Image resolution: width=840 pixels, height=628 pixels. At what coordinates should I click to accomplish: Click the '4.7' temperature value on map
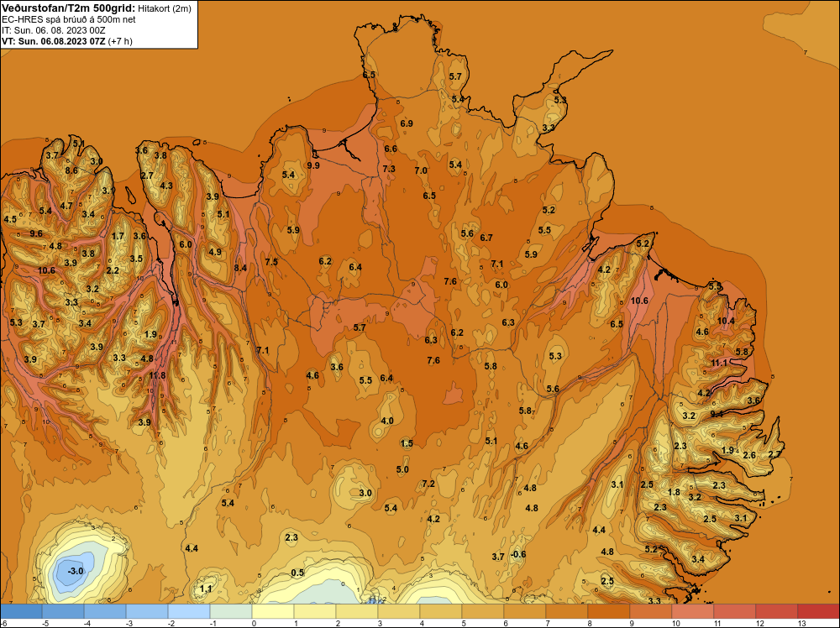click(x=66, y=207)
